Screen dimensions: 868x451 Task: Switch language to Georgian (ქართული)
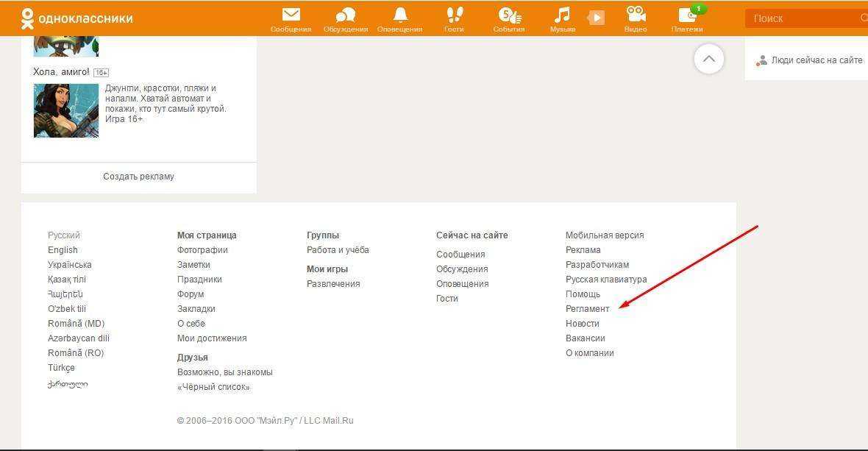(68, 384)
